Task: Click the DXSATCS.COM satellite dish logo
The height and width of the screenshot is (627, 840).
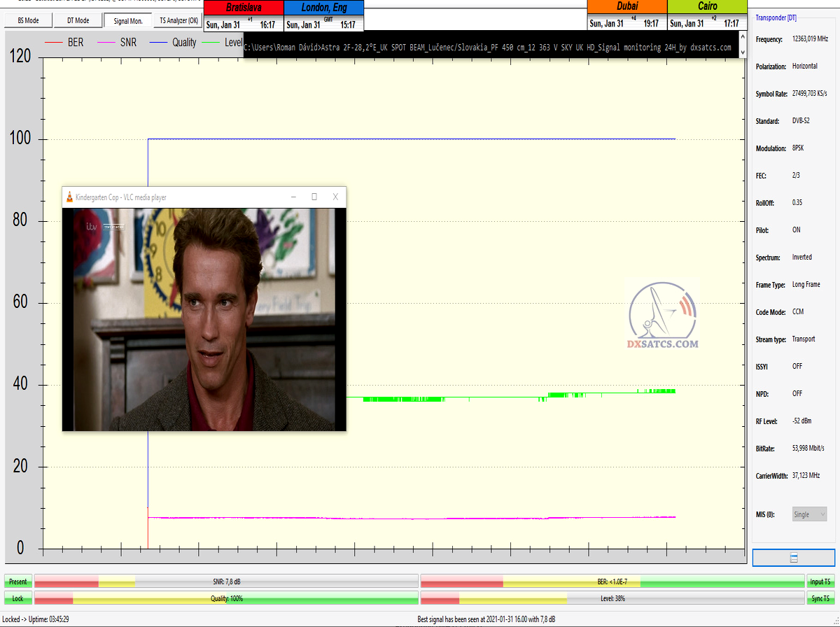Action: click(x=663, y=315)
